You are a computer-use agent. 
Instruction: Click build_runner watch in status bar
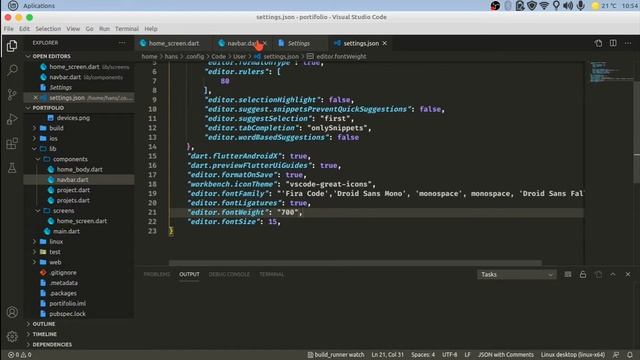pos(336,355)
